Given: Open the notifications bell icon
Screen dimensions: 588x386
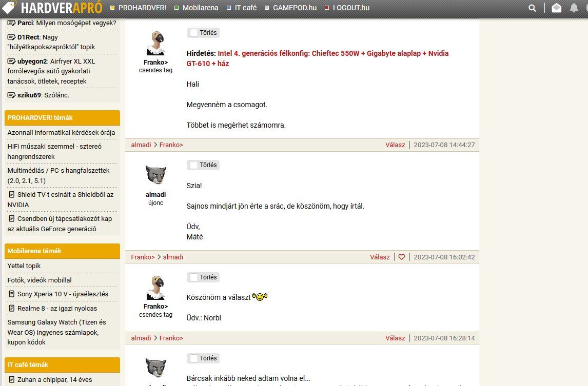Looking at the screenshot, I should pos(574,8).
